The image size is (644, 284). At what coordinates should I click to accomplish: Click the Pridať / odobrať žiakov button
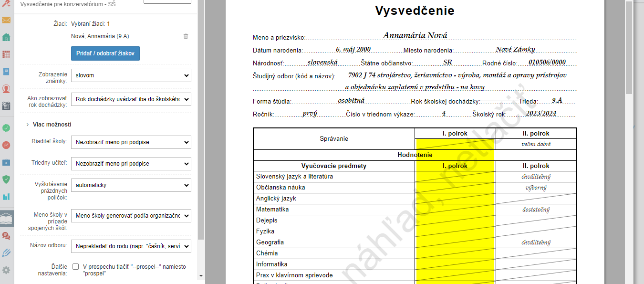105,53
